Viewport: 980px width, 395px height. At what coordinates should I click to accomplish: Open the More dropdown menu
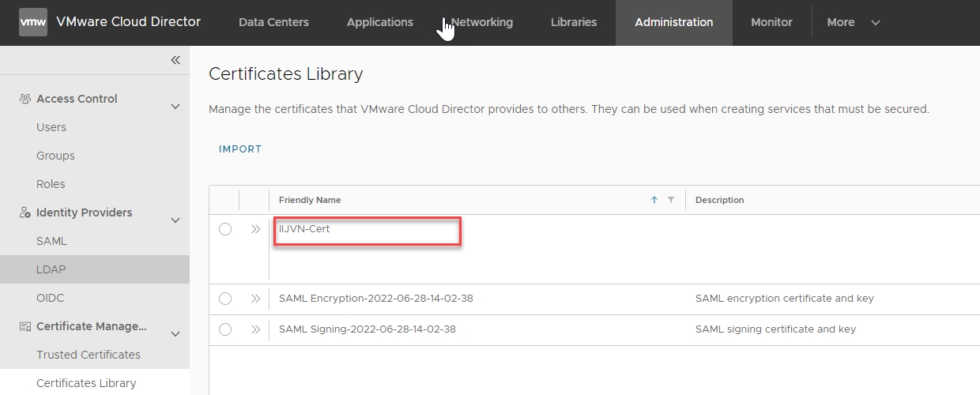[853, 22]
